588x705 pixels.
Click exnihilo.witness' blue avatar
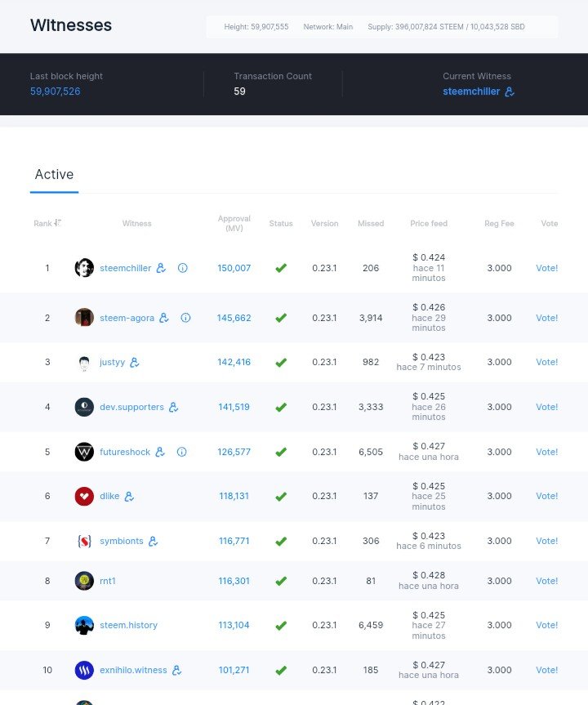pyautogui.click(x=84, y=670)
